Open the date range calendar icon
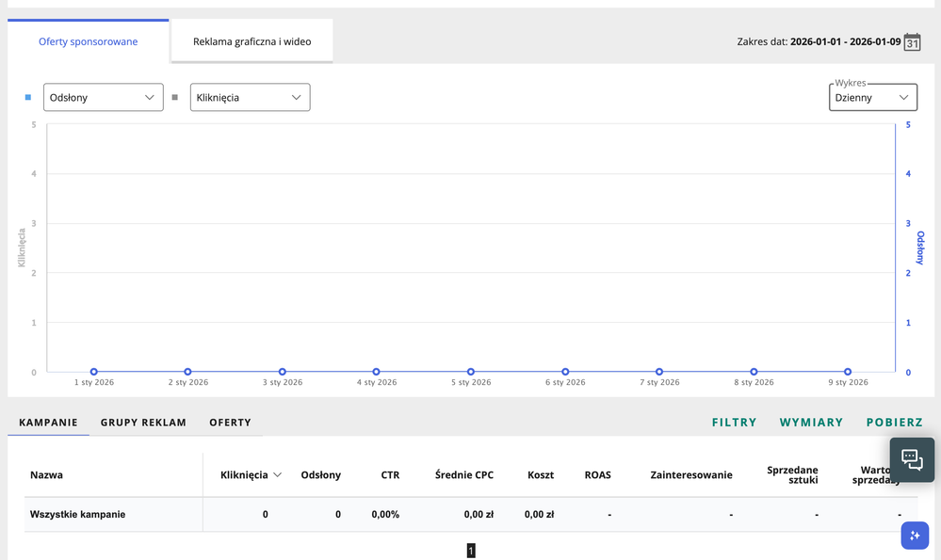The width and height of the screenshot is (941, 560). click(x=912, y=42)
